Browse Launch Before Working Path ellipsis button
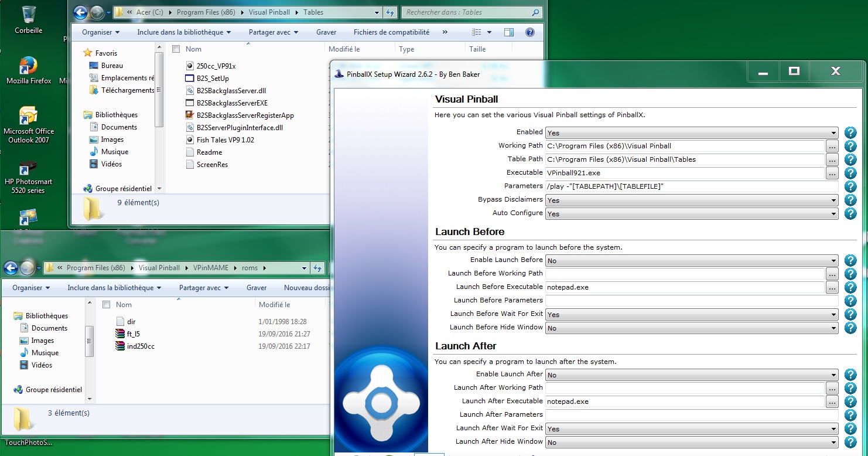 tap(832, 274)
